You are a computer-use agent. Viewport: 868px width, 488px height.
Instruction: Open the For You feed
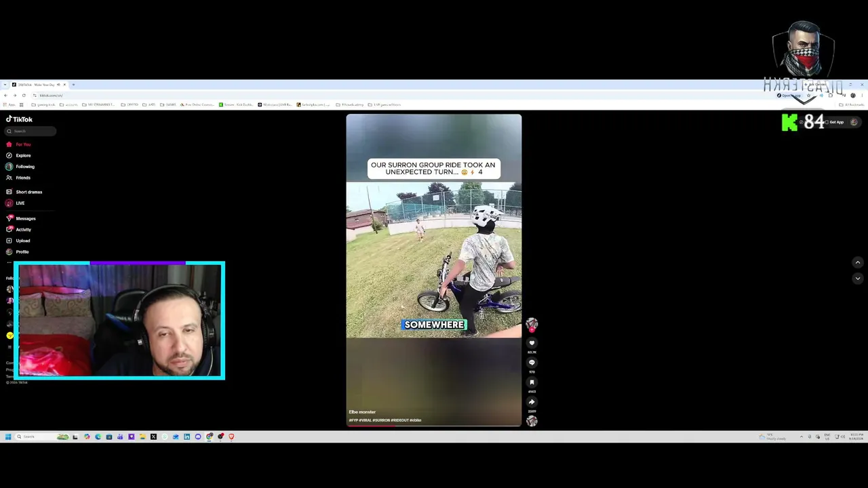coord(19,144)
